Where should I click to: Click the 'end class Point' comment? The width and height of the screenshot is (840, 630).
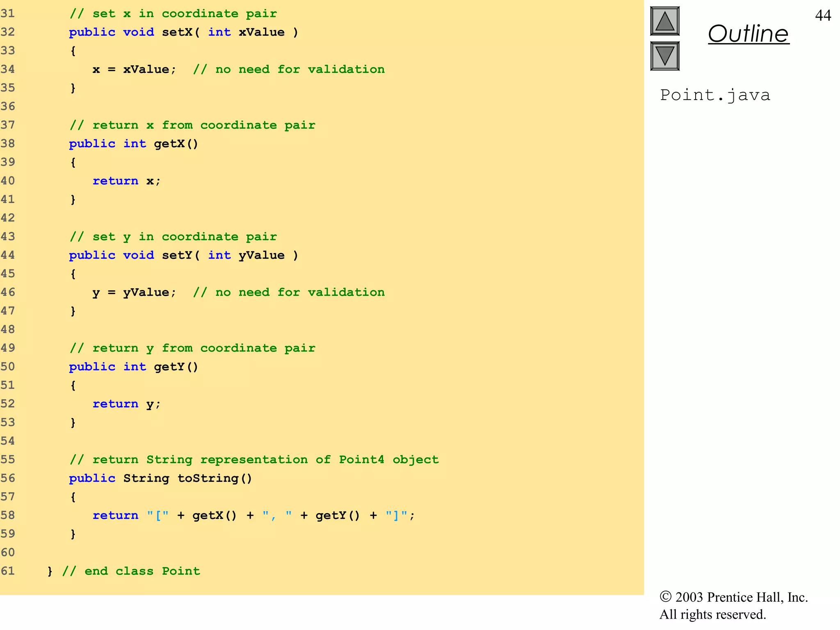(131, 571)
